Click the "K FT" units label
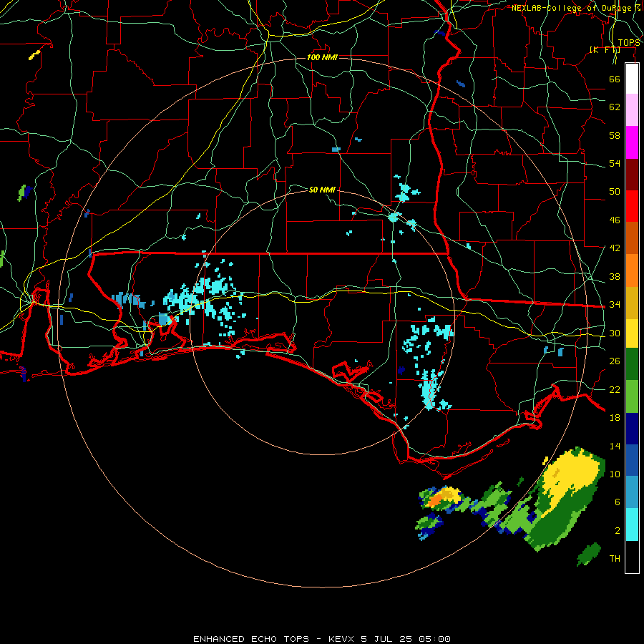Viewport: 644px width, 644px height. 605,50
